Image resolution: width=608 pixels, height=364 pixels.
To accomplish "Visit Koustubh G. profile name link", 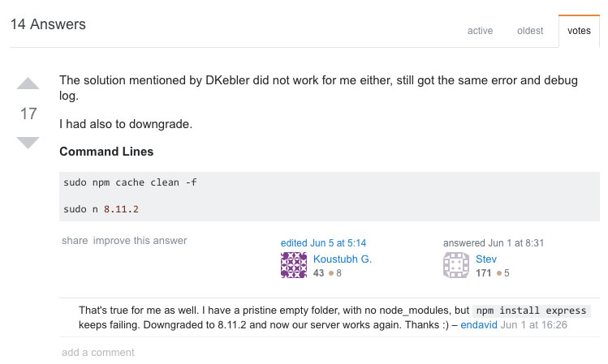I will tap(343, 259).
